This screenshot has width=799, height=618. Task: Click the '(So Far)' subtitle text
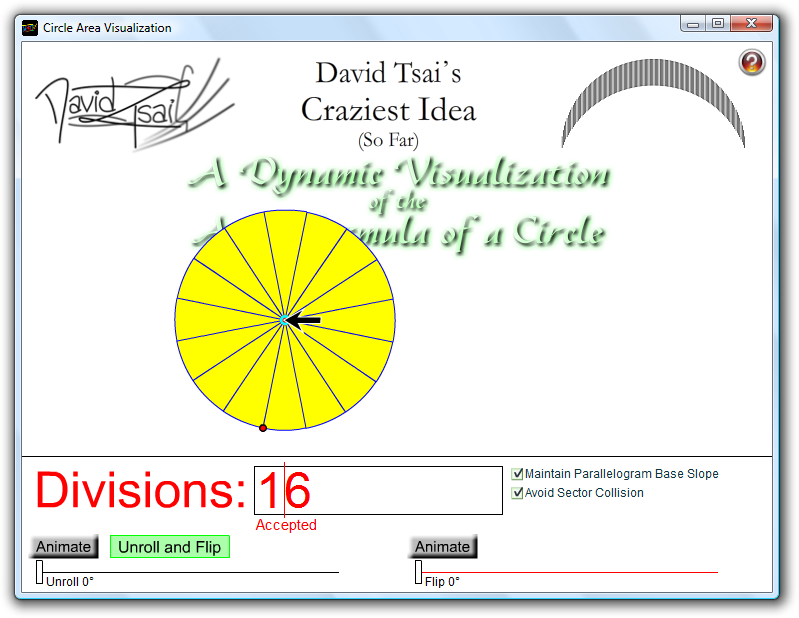(x=388, y=140)
